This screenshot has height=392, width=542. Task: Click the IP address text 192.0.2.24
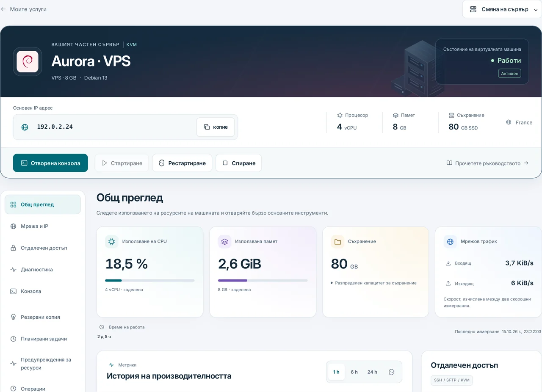point(55,127)
